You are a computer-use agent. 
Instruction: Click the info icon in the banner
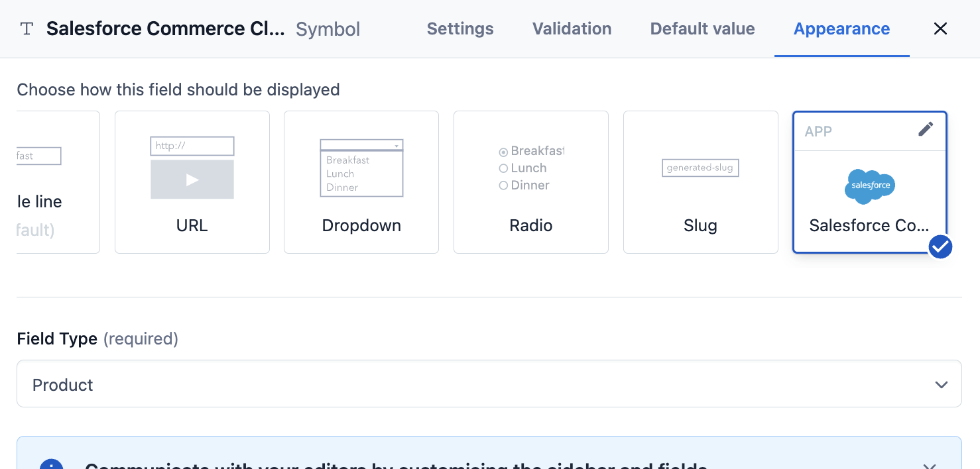tap(52, 465)
